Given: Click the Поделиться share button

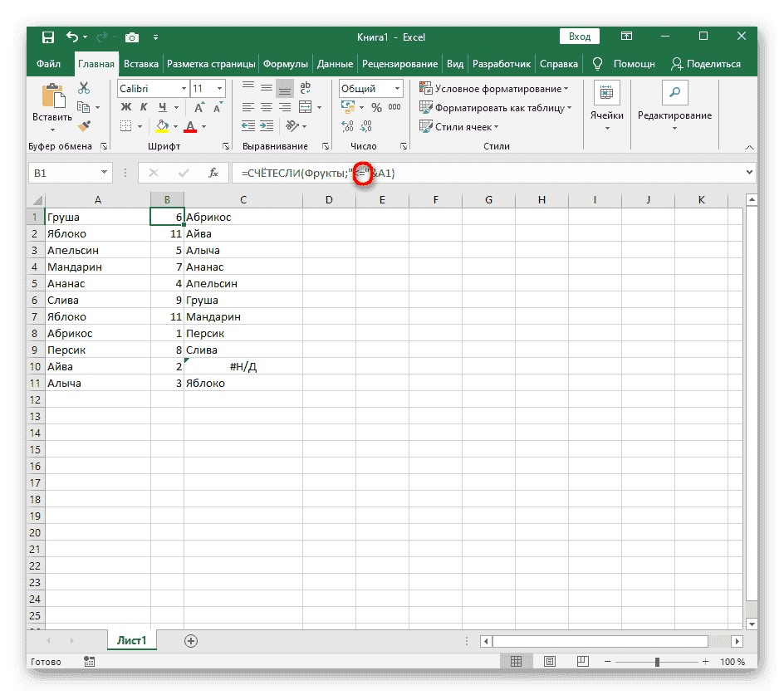Looking at the screenshot, I should [x=706, y=64].
